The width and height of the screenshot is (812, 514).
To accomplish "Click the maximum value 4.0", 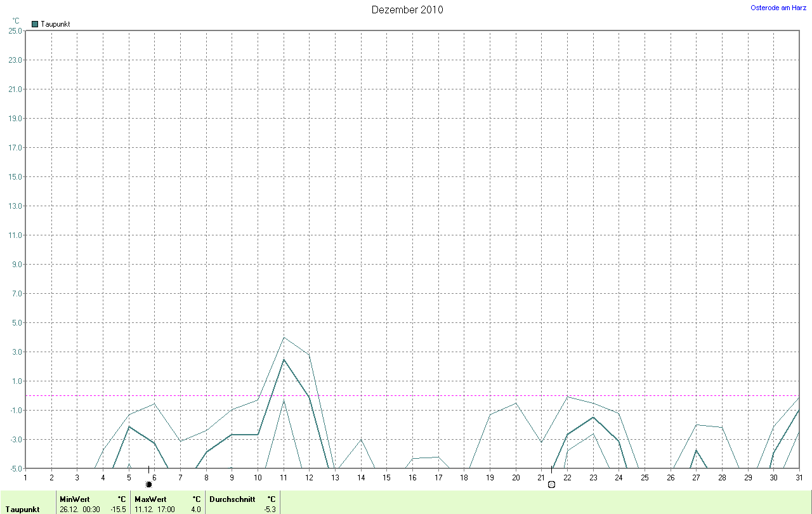I will pos(196,509).
